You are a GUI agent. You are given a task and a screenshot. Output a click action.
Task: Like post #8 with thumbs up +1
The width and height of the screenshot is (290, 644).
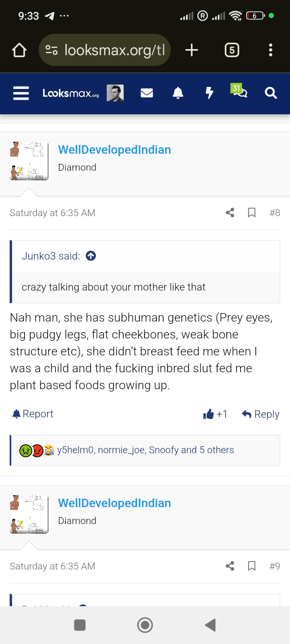(x=215, y=414)
